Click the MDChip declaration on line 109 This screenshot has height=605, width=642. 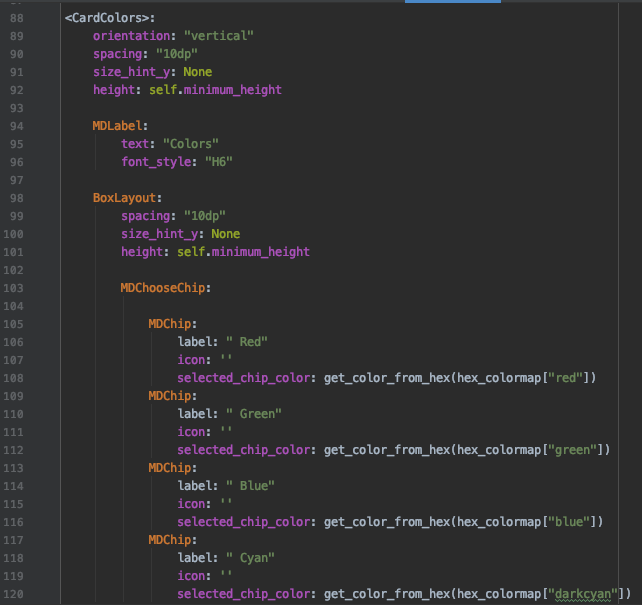tap(170, 396)
